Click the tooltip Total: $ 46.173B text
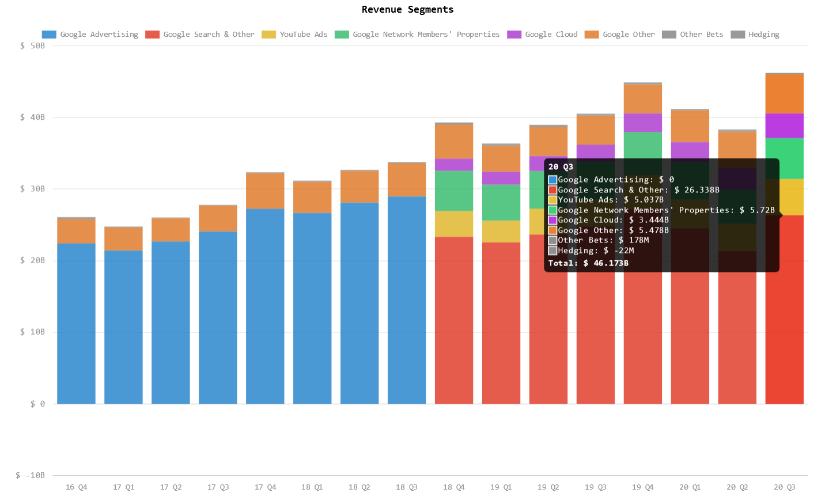 [588, 263]
